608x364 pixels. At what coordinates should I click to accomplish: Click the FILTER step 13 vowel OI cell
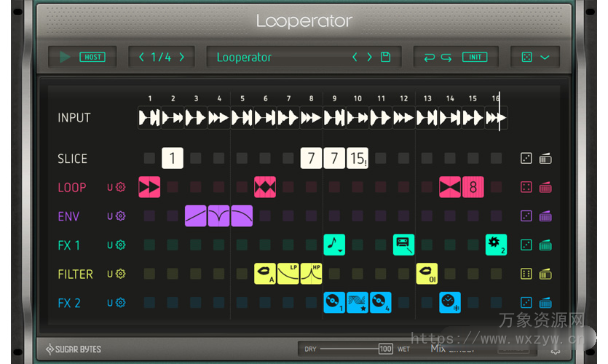click(x=427, y=274)
